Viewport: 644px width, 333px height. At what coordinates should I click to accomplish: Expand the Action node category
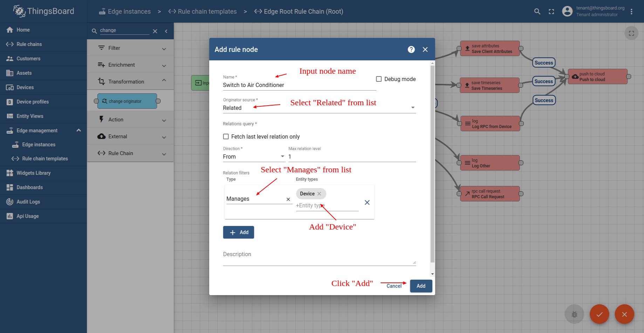(x=130, y=120)
